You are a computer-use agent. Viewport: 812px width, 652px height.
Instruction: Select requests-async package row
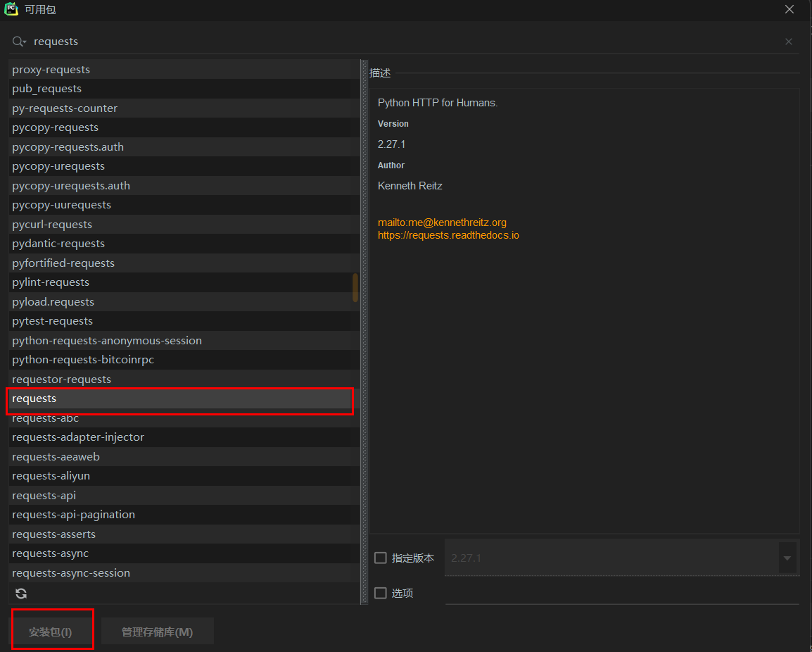click(184, 553)
